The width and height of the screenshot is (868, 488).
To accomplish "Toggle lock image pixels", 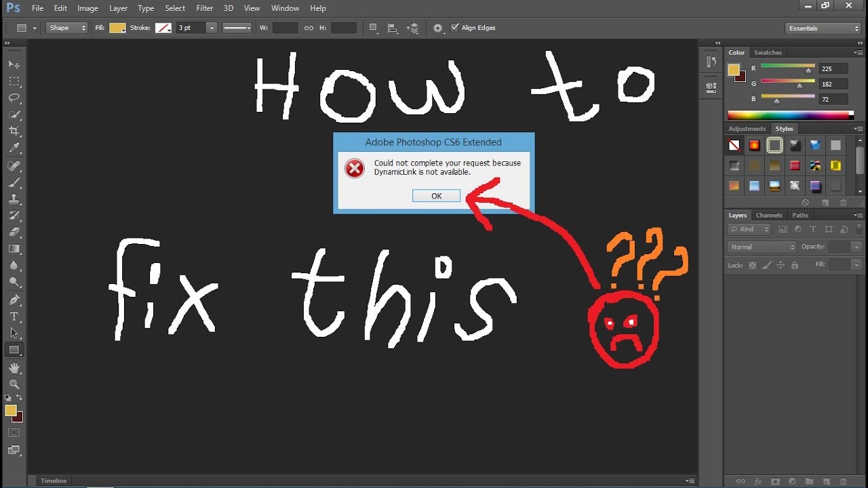I will point(766,265).
